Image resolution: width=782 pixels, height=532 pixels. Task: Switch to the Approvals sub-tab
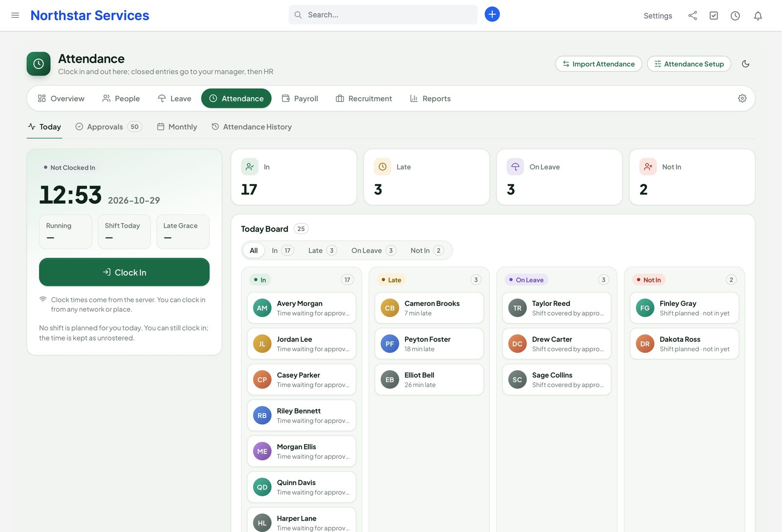tap(109, 127)
